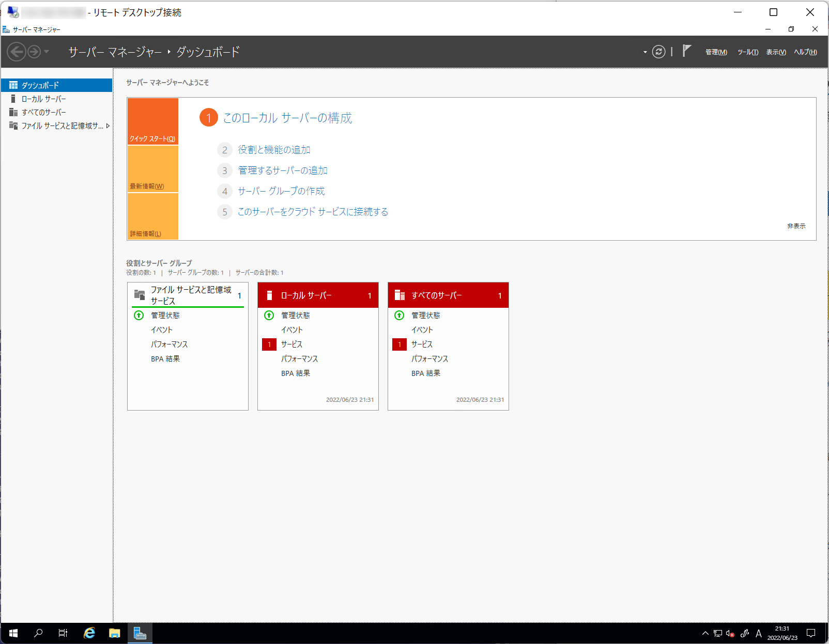Click パフォーマンス in すべてのサーバー tile
This screenshot has height=644, width=829.
pyautogui.click(x=430, y=359)
